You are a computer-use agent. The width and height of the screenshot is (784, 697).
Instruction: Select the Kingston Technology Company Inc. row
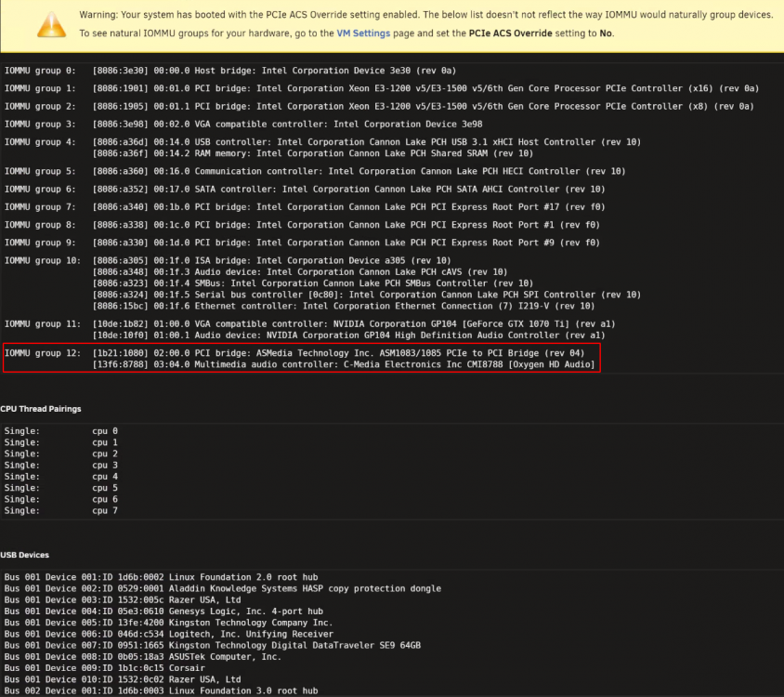coord(168,623)
